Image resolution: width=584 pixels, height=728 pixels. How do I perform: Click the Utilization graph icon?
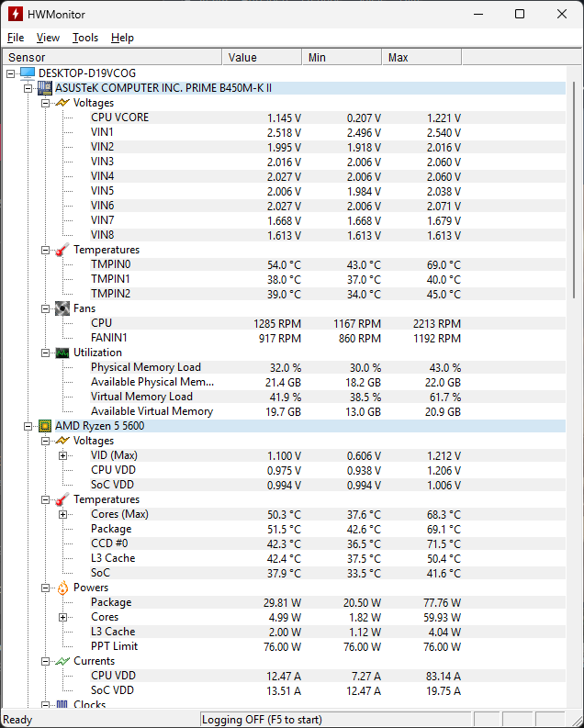click(62, 353)
